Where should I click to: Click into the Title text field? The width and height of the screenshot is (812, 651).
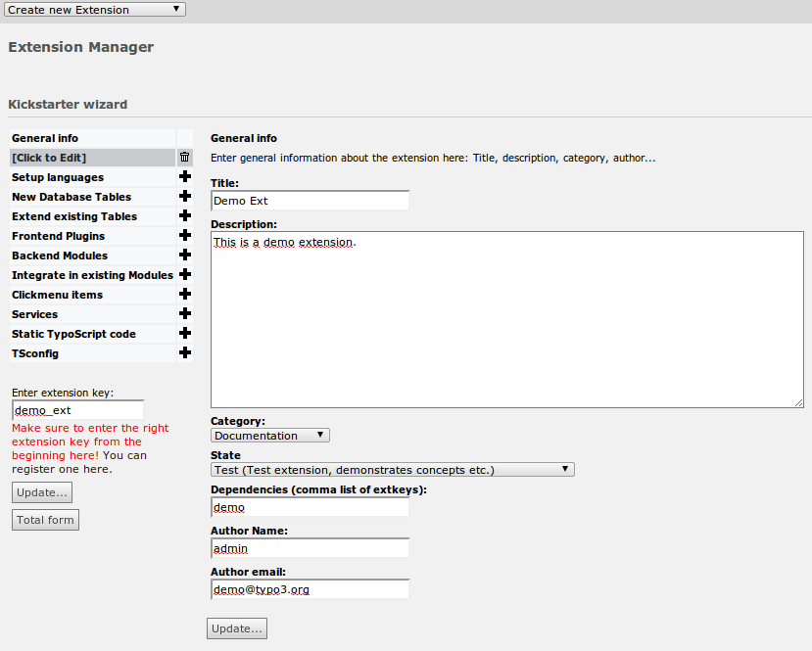[x=310, y=201]
